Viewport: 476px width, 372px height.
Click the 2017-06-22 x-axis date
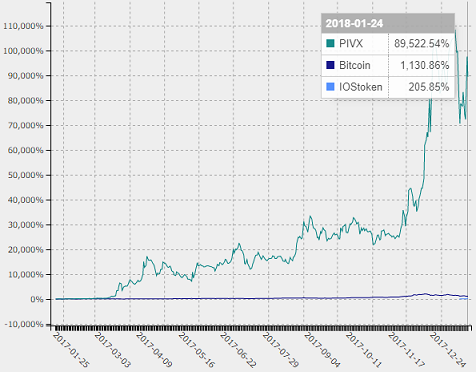[238, 350]
